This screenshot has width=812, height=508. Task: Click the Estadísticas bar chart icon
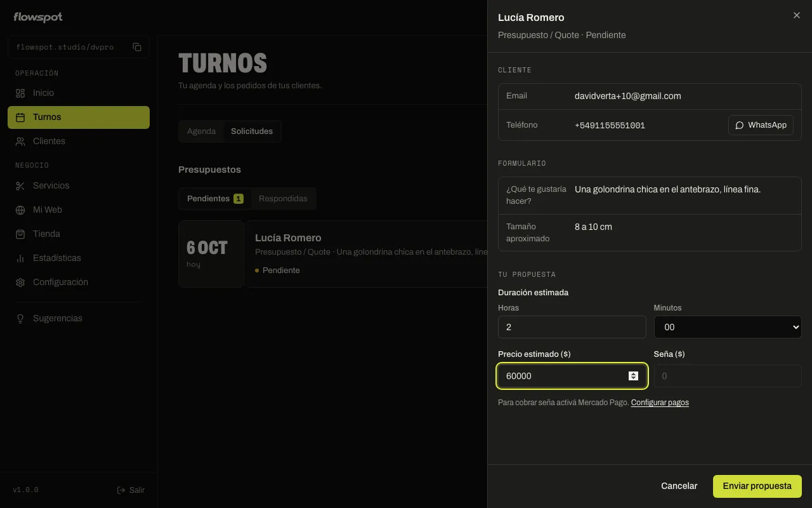20,258
